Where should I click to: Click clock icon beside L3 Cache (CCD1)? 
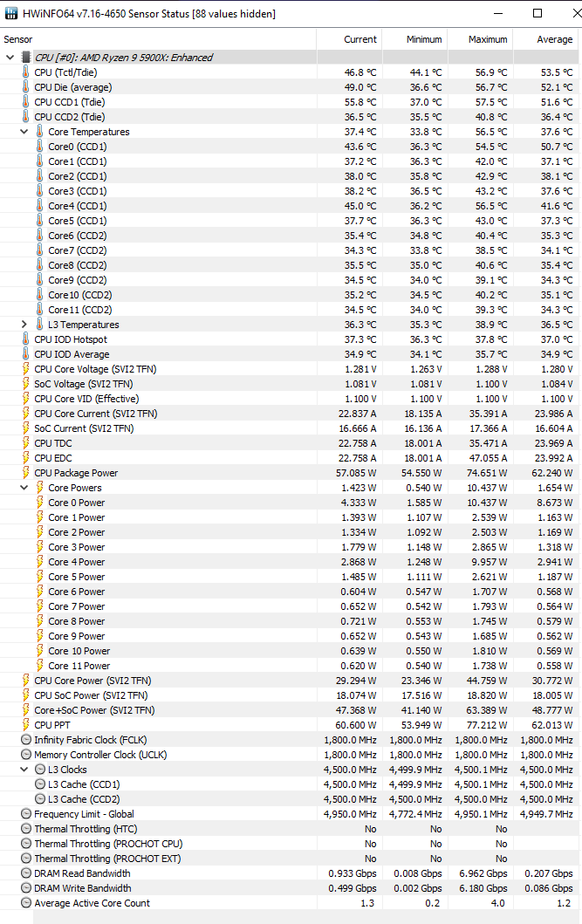(x=40, y=784)
